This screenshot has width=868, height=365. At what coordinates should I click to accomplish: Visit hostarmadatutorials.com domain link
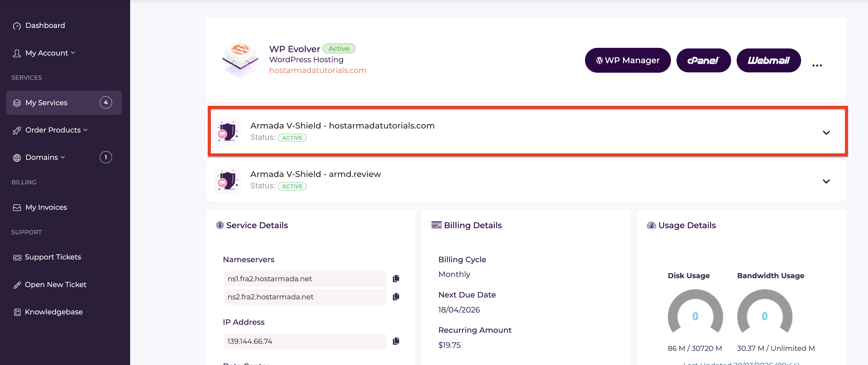(317, 70)
